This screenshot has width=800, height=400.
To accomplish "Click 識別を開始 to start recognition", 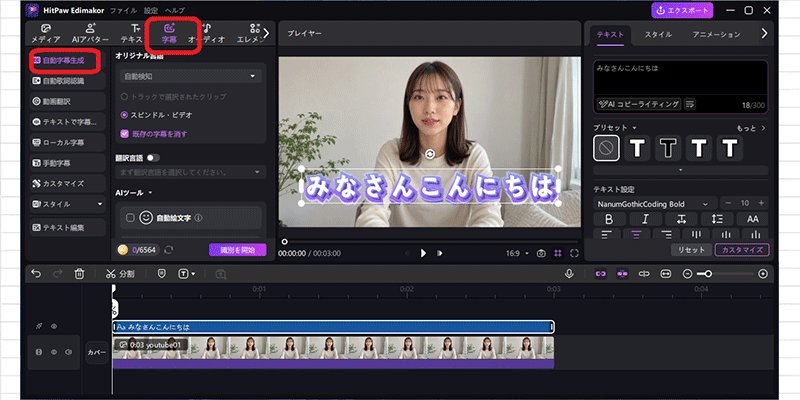I will click(237, 249).
